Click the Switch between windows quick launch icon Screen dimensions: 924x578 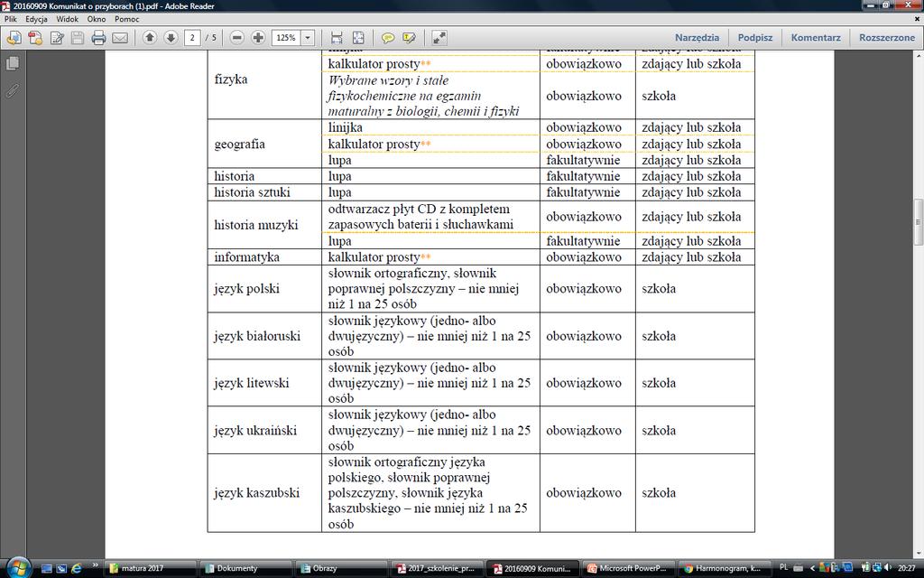click(x=62, y=569)
